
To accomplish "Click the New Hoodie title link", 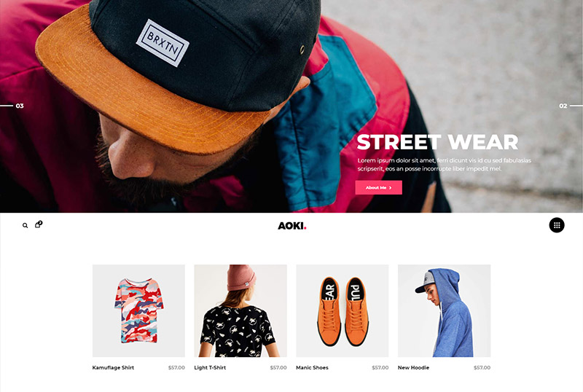I will click(413, 367).
